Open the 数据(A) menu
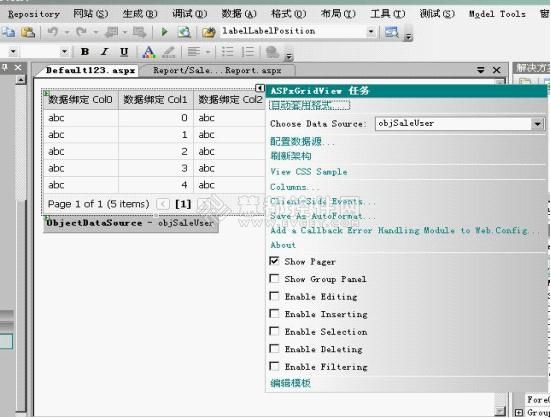This screenshot has height=418, width=551. (x=239, y=14)
